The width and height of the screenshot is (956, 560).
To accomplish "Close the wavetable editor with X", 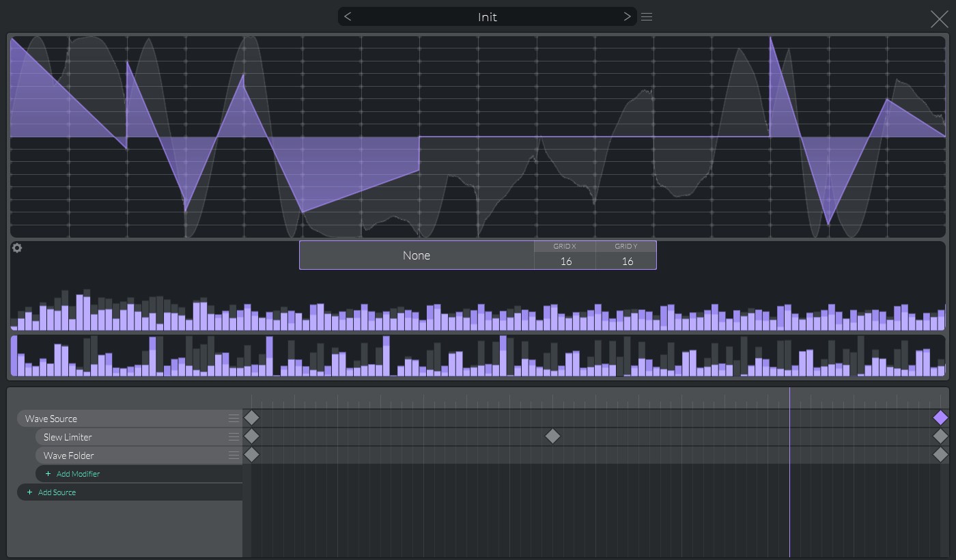I will [x=940, y=19].
